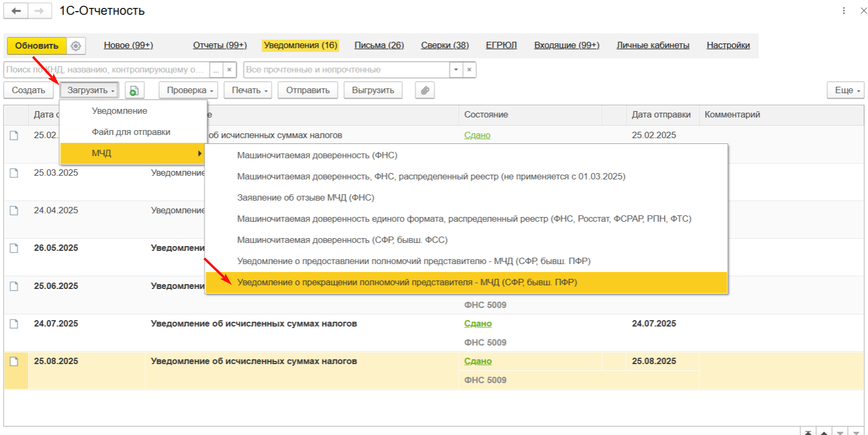
Task: Open update settings gear next to Обновить
Action: coord(76,46)
